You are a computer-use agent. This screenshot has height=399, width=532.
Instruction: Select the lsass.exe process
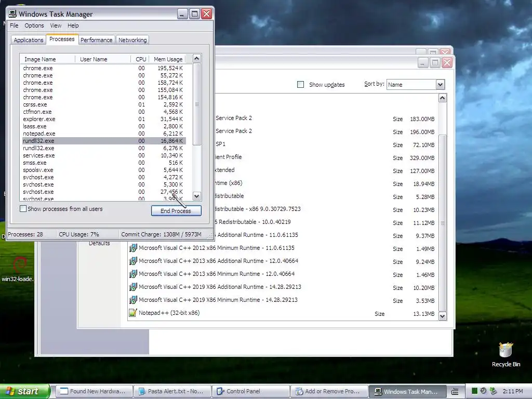(x=104, y=126)
